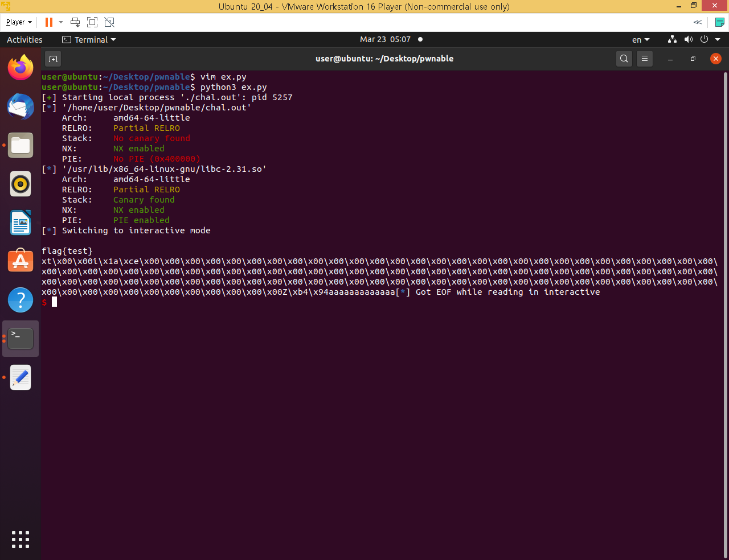Click the chal.out path line
729x560 pixels.
146,108
